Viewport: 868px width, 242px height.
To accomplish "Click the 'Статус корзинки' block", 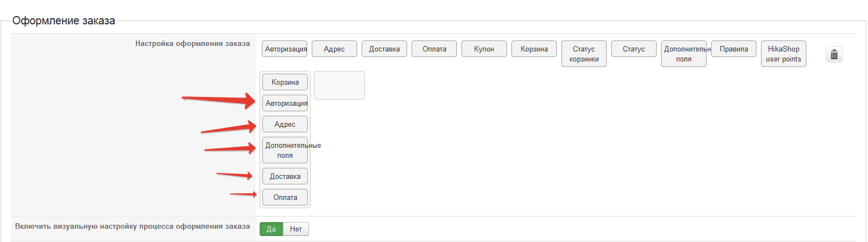I will [584, 54].
